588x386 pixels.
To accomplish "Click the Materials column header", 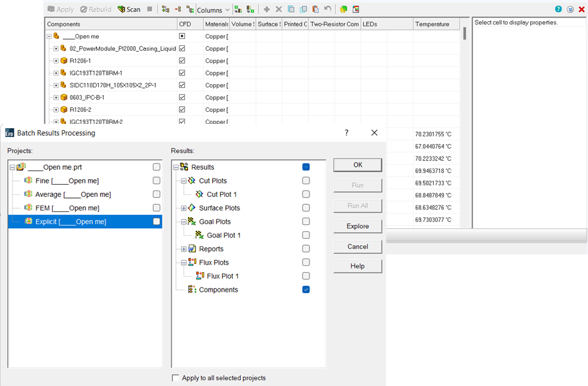I will 216,24.
